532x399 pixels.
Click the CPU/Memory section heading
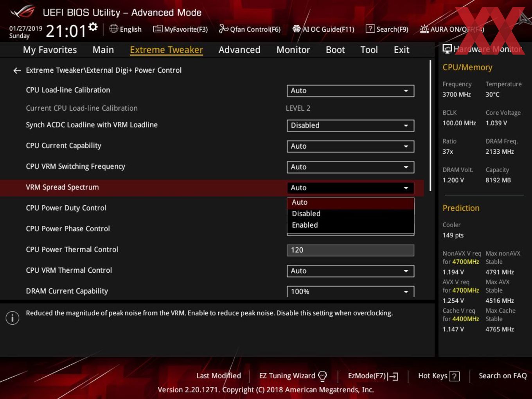click(467, 67)
